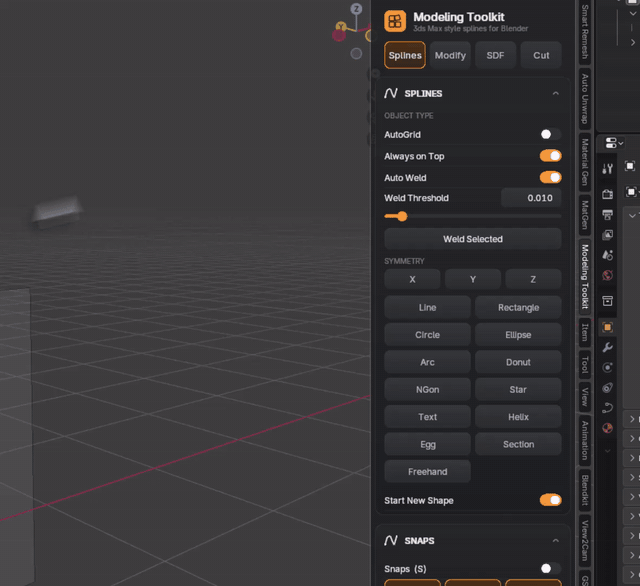
Task: Start the Freehand spline tool
Action: pos(427,471)
